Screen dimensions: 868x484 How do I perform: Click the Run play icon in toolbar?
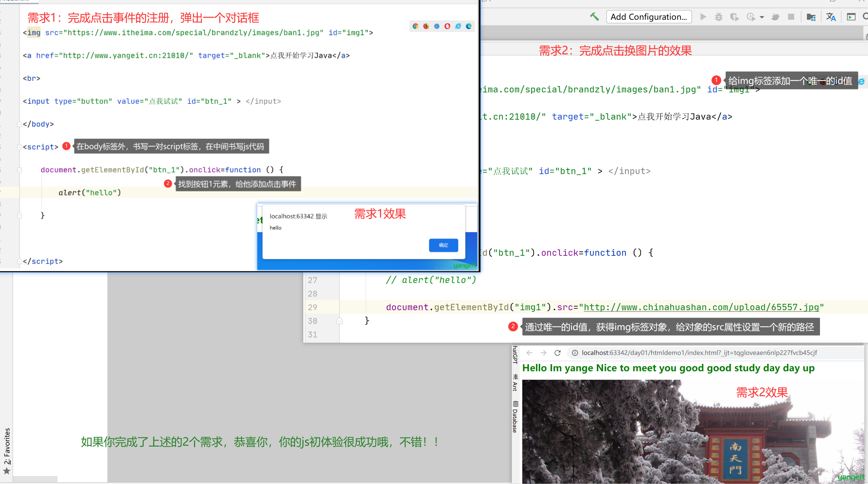[703, 17]
